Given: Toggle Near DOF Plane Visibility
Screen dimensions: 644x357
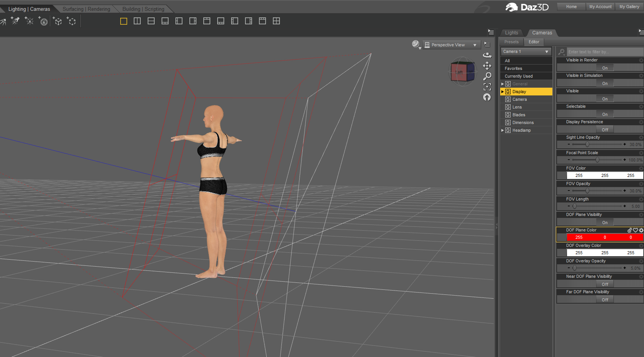Looking at the screenshot, I should [605, 284].
